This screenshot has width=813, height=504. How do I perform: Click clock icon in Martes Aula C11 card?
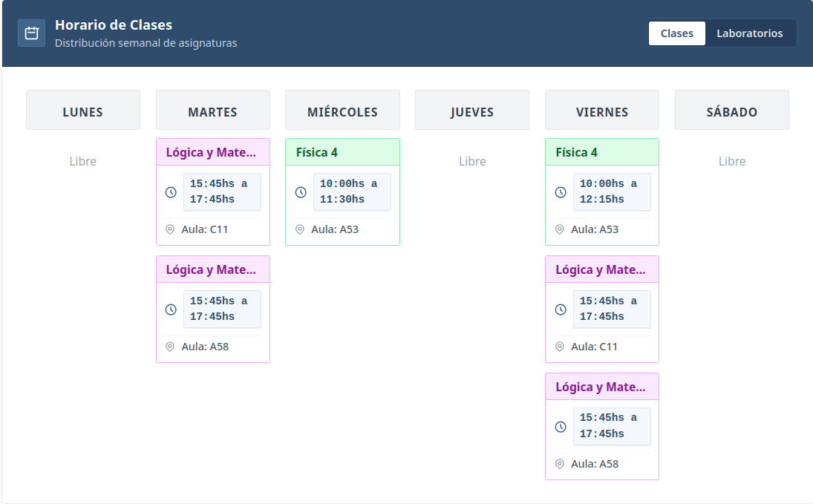[x=171, y=192]
